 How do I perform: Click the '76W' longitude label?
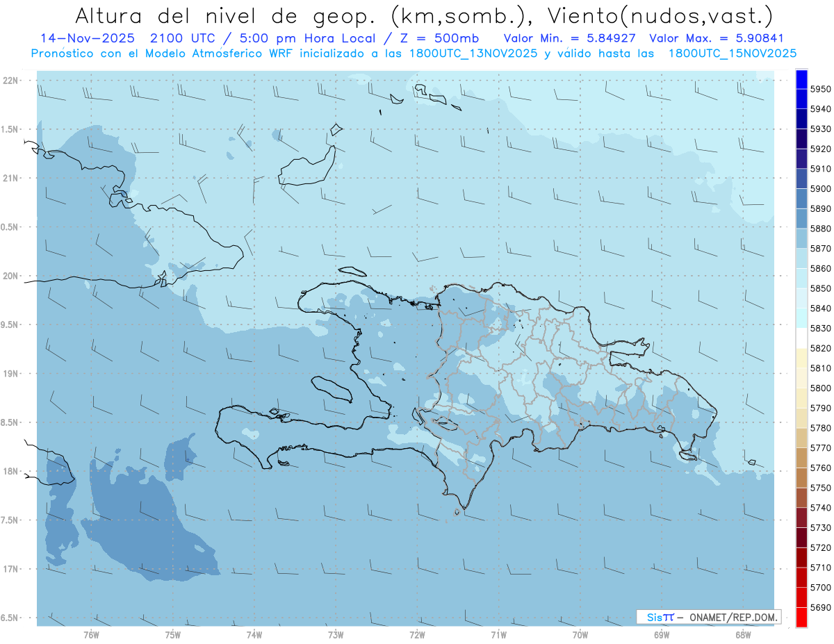[91, 634]
